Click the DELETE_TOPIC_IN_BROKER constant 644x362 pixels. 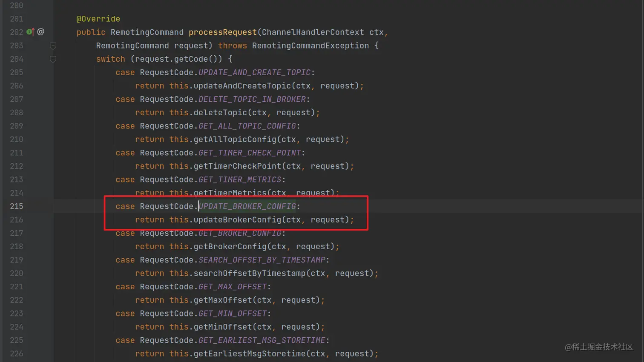[252, 99]
